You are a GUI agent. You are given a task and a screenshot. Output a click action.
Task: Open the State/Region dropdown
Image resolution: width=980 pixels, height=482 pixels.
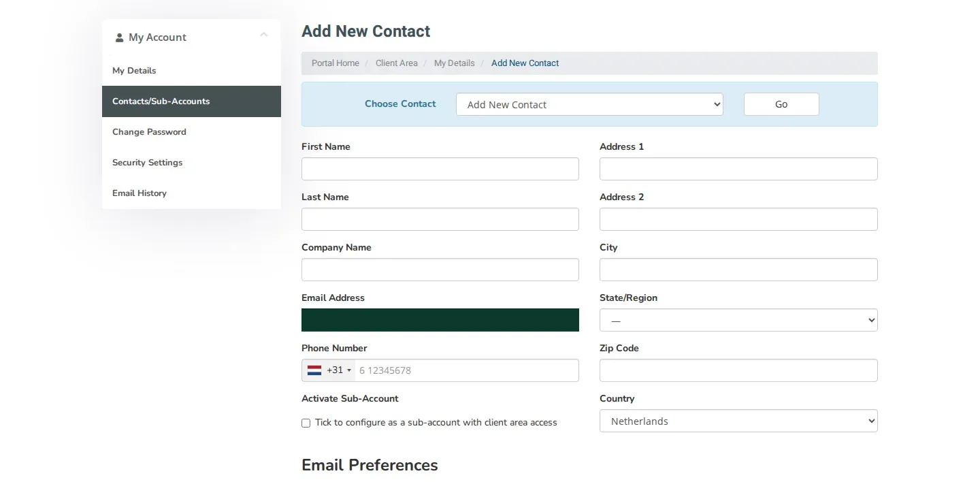pos(738,320)
